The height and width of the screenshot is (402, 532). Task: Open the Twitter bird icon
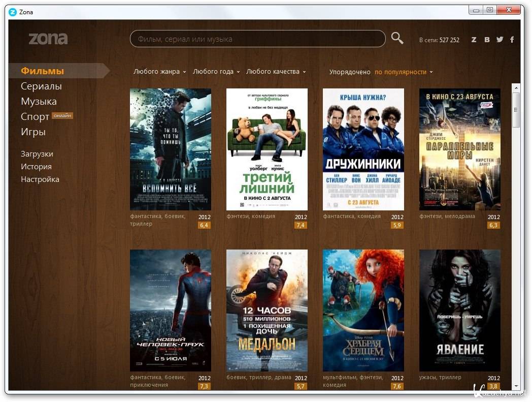(500, 40)
